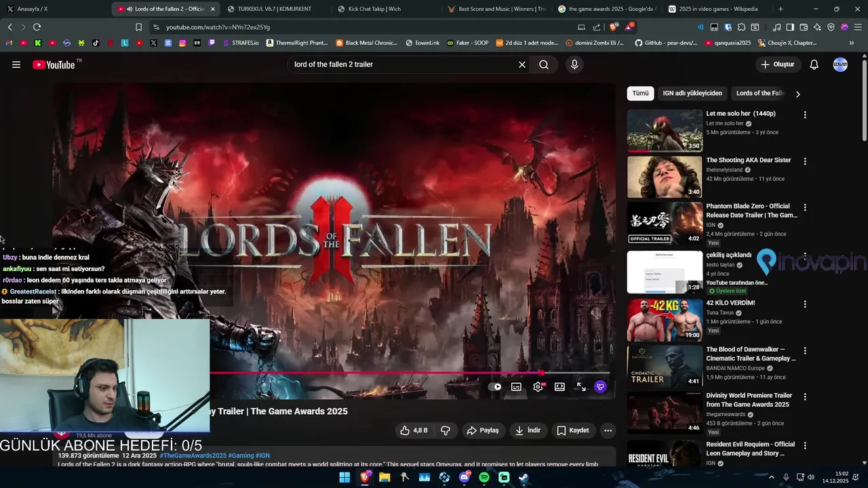The height and width of the screenshot is (488, 868).
Task: Click the Oluştur create button
Action: pyautogui.click(x=777, y=64)
